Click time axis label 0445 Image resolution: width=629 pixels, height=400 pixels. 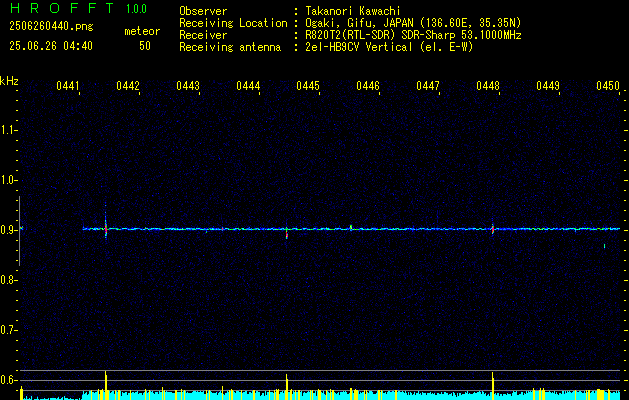point(308,85)
